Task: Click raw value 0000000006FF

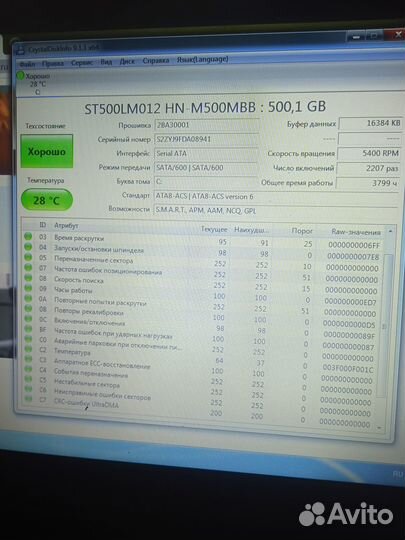Action: (x=354, y=245)
